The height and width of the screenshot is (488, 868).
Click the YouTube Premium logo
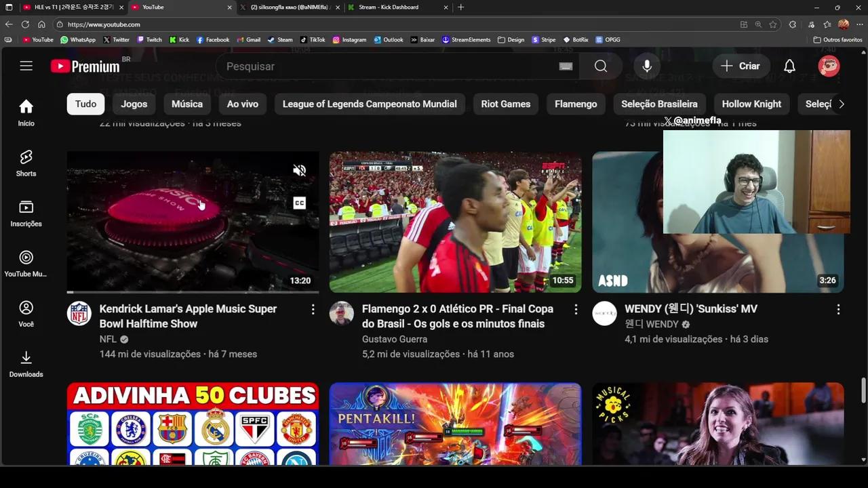point(85,66)
